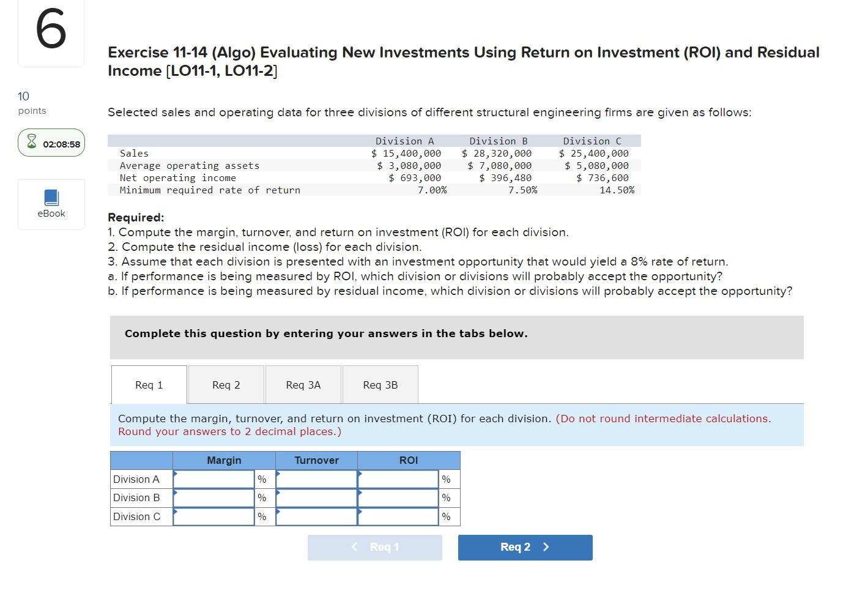868x596 pixels.
Task: Open the Req 3B tab
Action: (380, 384)
